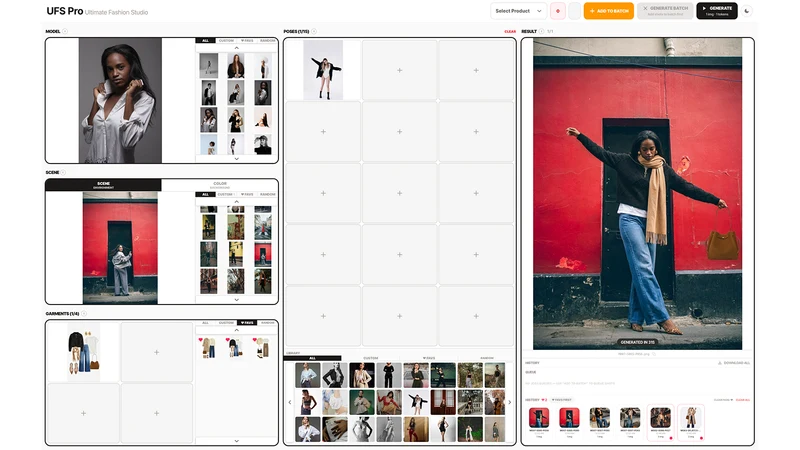Viewport: 800px width, 450px height.
Task: Click the Download All link in history
Action: click(x=734, y=363)
